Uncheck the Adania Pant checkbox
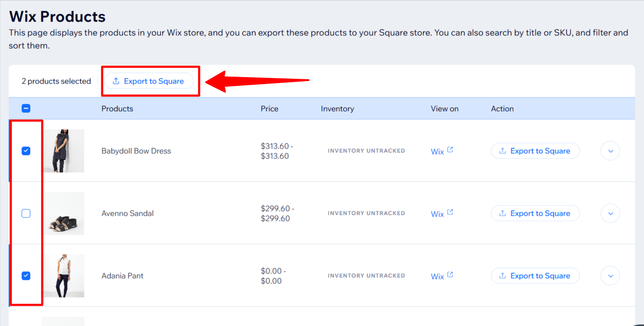This screenshot has height=326, width=644. (x=26, y=276)
